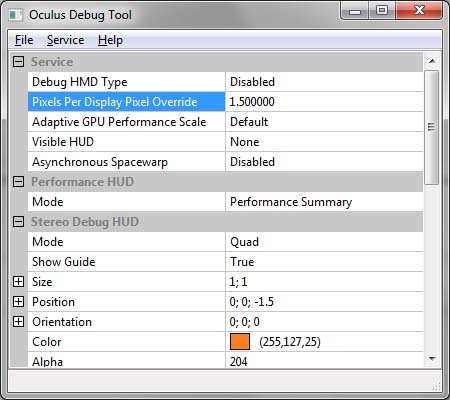The image size is (450, 400).
Task: Collapse the Stereo Debug HUD section
Action: 18,222
